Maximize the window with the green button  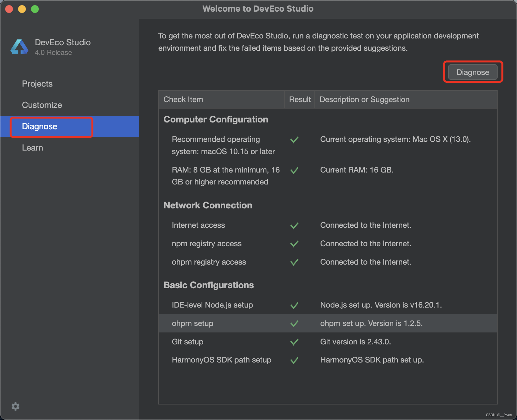[35, 9]
